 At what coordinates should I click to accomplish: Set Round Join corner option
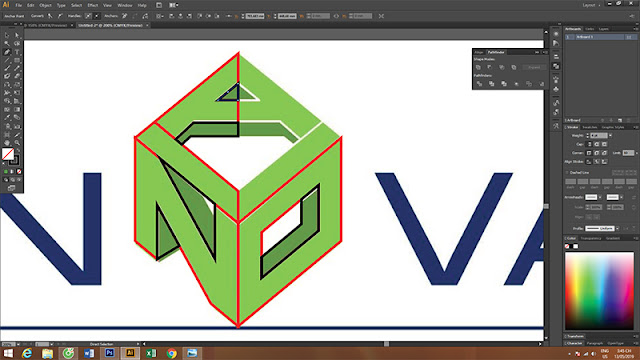click(597, 153)
